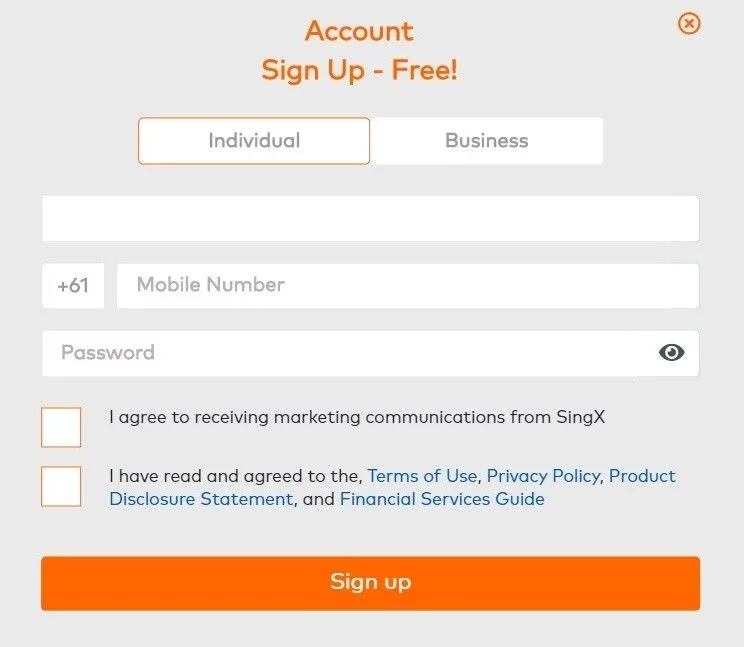Open the Financial Services Guide link

click(x=442, y=499)
